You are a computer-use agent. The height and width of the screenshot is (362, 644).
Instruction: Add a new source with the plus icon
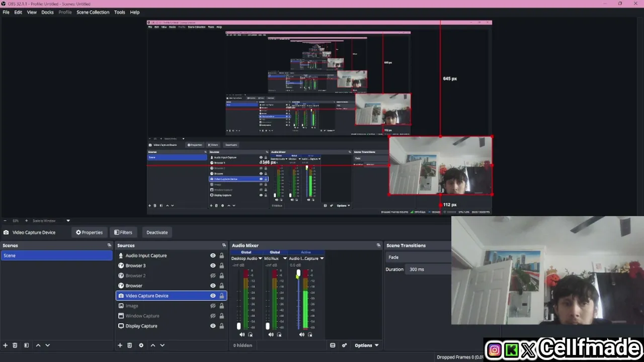point(120,345)
